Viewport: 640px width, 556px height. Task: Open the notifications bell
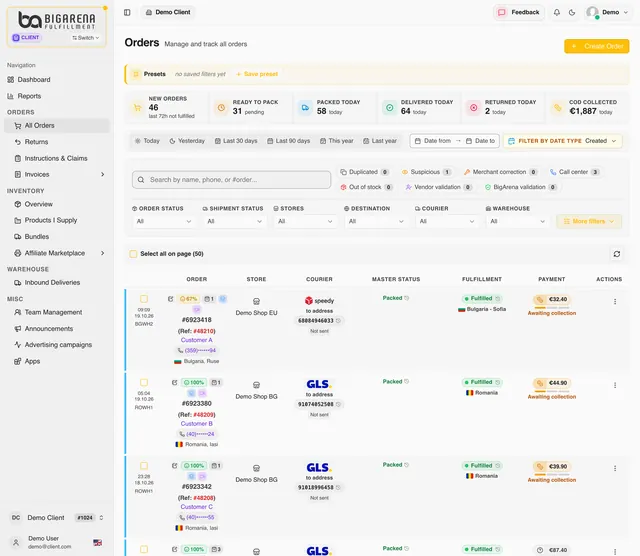[x=557, y=12]
